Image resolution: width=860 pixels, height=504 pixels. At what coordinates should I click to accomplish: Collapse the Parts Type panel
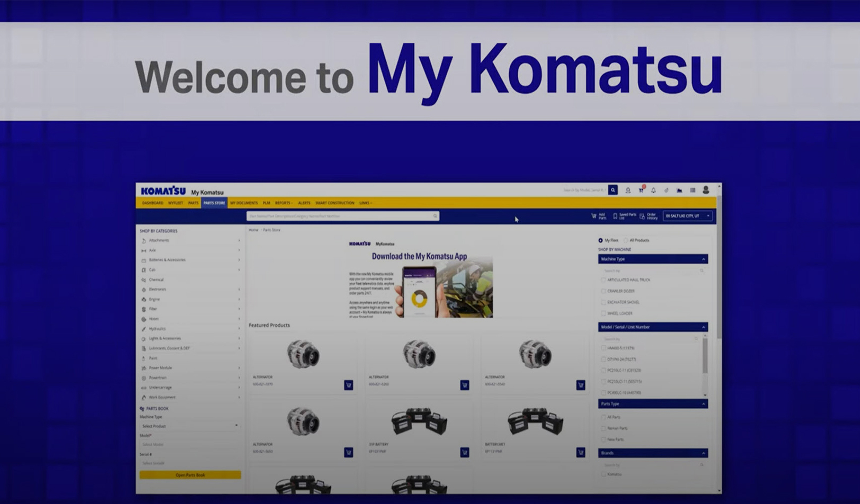[704, 404]
